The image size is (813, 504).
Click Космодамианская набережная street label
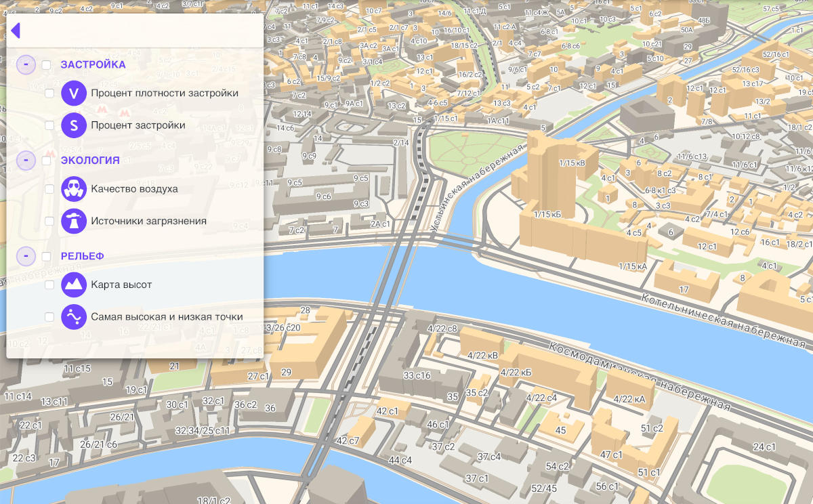[640, 377]
